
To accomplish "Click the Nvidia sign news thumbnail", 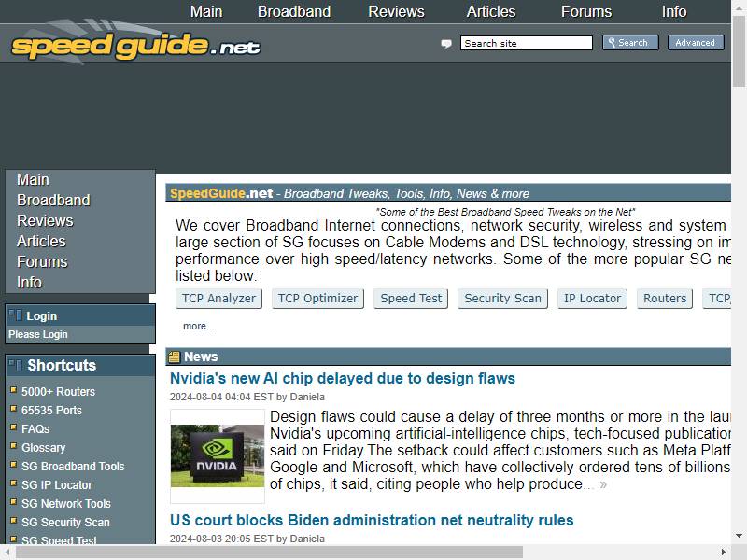I will click(x=218, y=455).
